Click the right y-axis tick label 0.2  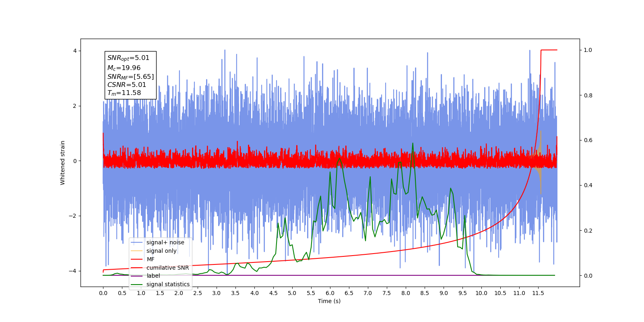point(588,231)
